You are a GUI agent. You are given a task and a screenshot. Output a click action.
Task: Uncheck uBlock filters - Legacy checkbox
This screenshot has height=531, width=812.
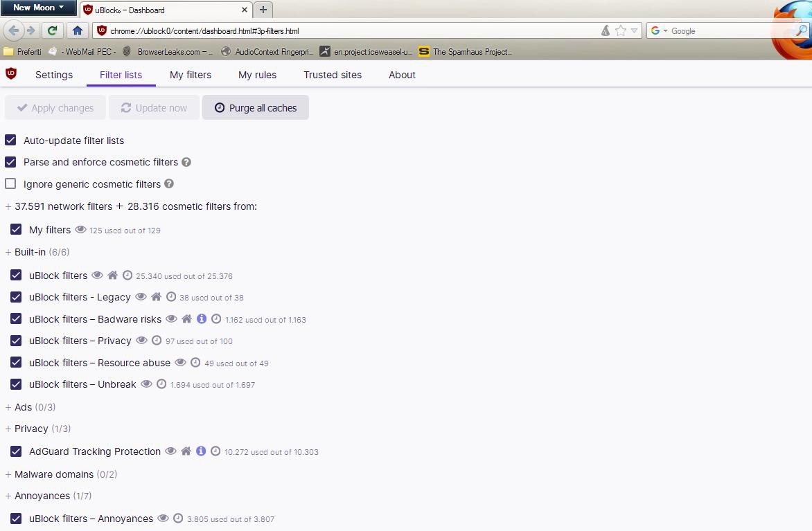point(16,296)
